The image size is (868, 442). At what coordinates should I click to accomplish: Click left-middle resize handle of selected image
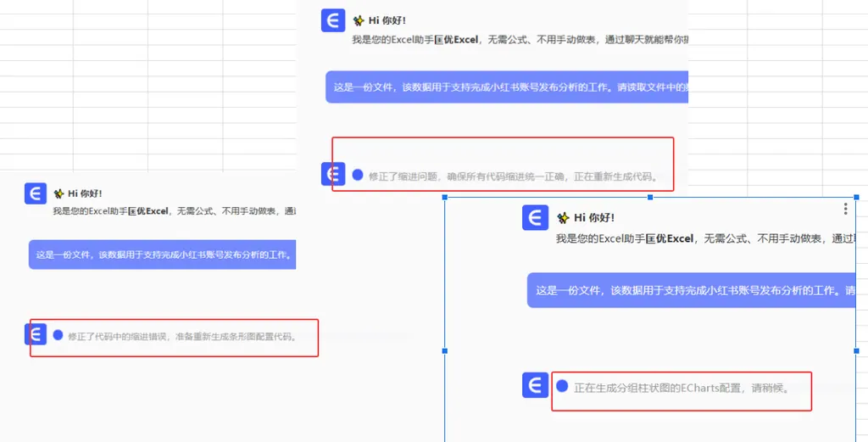[446, 350]
